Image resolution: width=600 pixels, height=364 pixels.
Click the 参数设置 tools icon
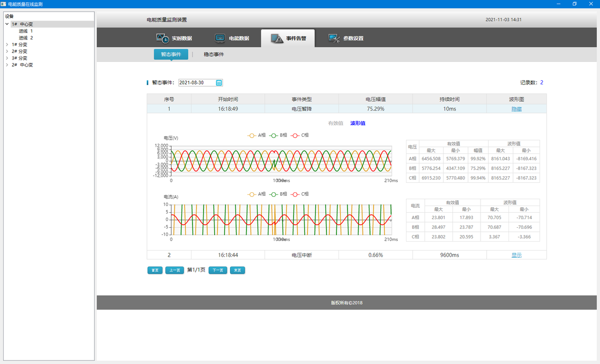[x=334, y=38]
